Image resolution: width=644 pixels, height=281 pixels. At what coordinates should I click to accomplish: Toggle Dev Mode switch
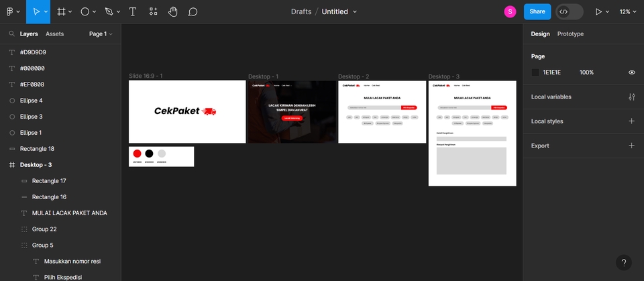[x=570, y=11]
